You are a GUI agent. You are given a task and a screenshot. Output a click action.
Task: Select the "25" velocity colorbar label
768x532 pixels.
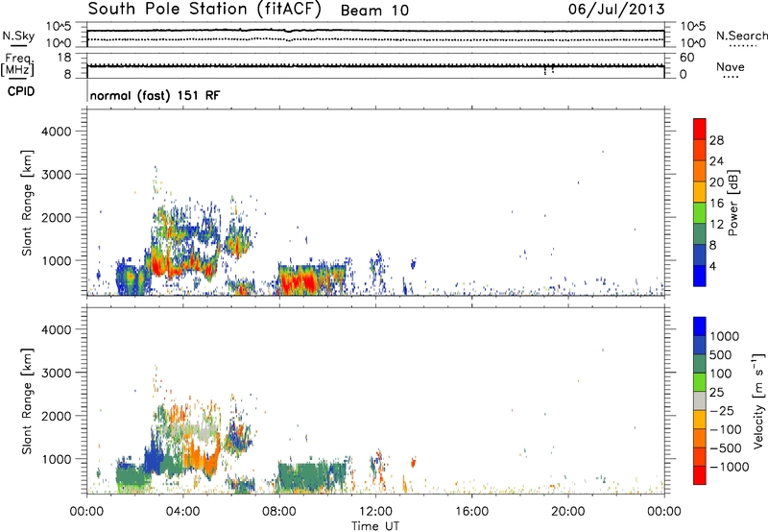point(716,393)
